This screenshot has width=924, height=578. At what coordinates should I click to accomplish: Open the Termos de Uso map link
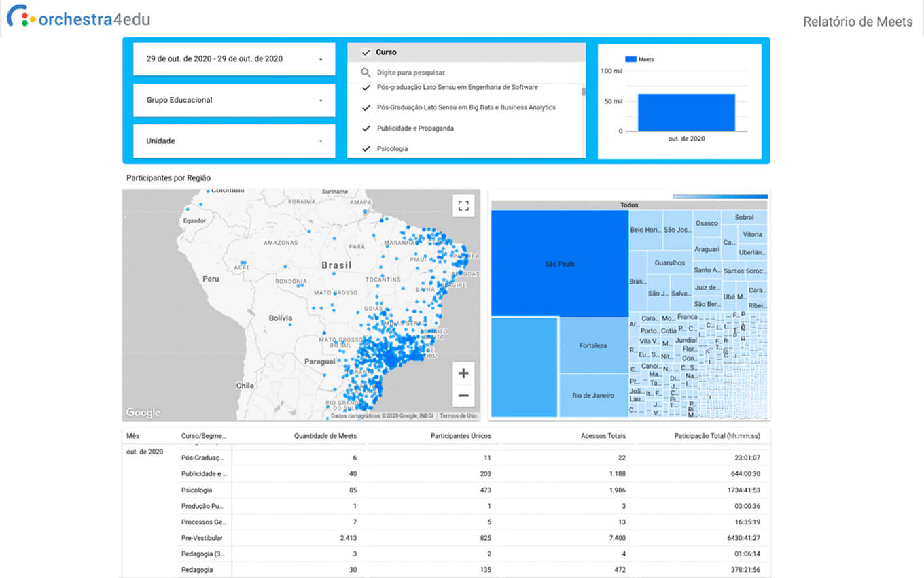pos(458,415)
